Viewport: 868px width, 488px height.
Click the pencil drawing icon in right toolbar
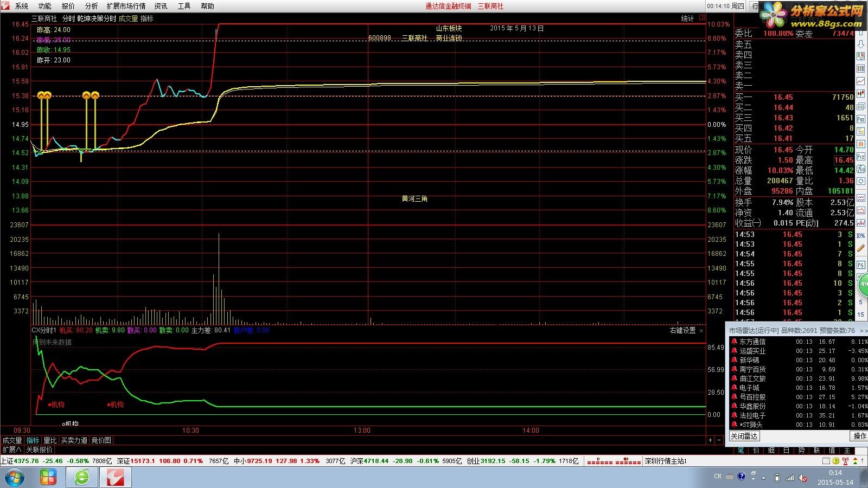tap(861, 248)
